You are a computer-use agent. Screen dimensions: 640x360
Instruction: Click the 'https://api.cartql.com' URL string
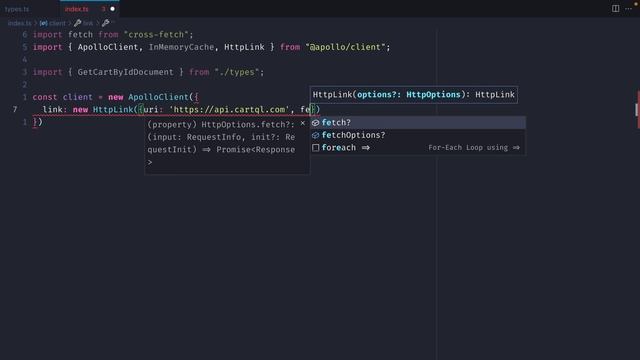(x=229, y=110)
